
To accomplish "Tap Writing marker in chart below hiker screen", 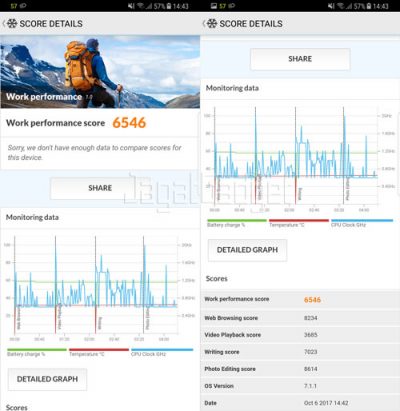I will [100, 323].
